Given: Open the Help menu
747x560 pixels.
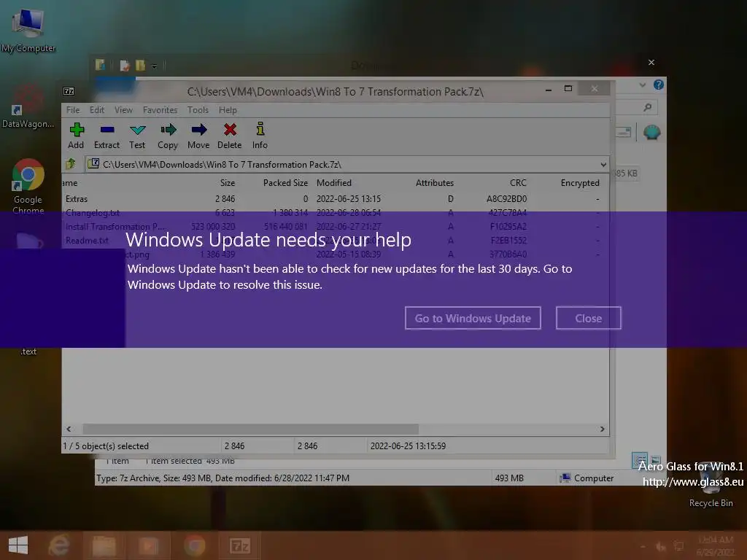Looking at the screenshot, I should [228, 110].
